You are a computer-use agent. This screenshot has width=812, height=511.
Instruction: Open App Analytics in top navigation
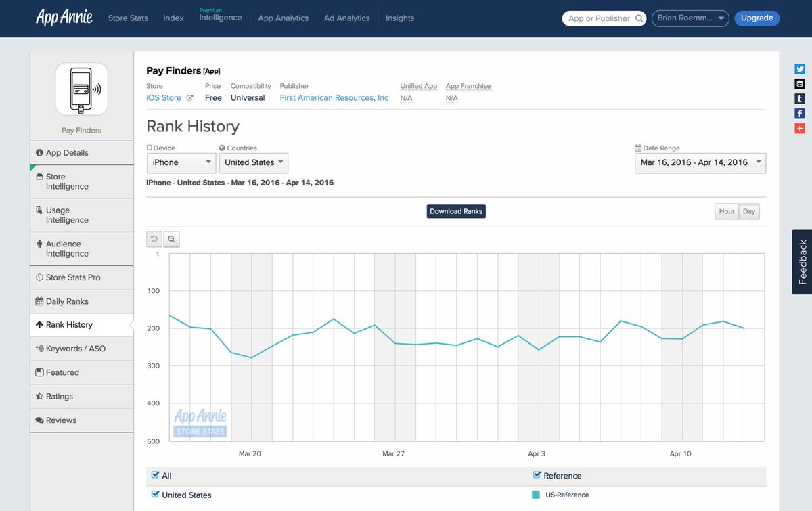[x=283, y=18]
